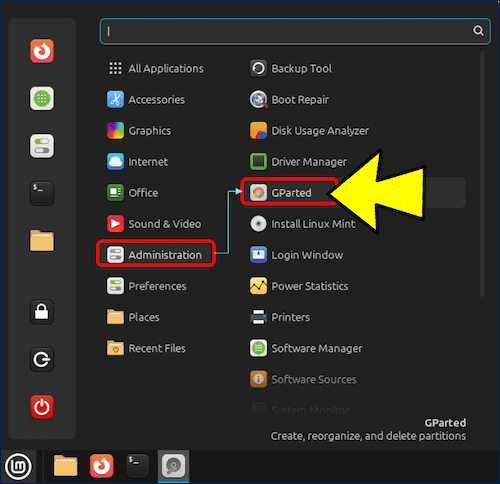500x484 pixels.
Task: Open Login Window settings
Action: point(297,255)
